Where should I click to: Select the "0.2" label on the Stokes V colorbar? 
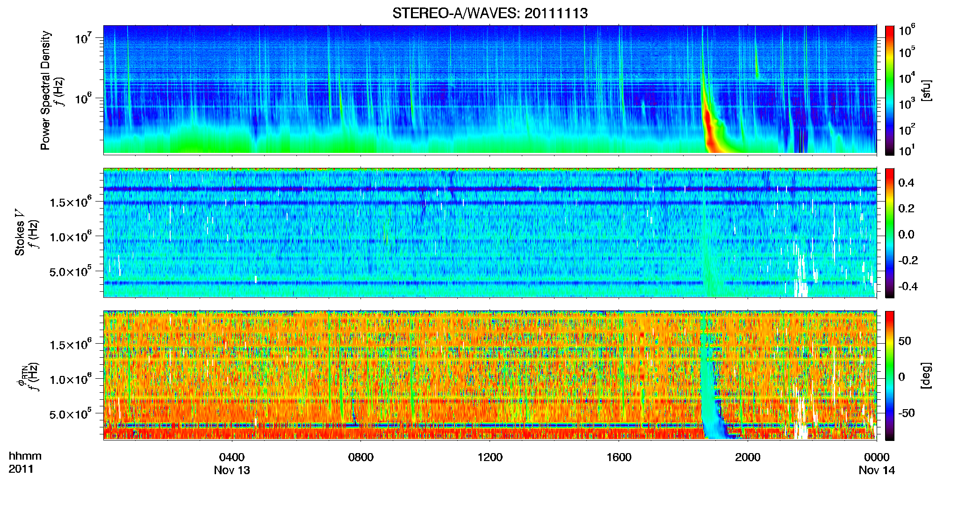point(906,208)
